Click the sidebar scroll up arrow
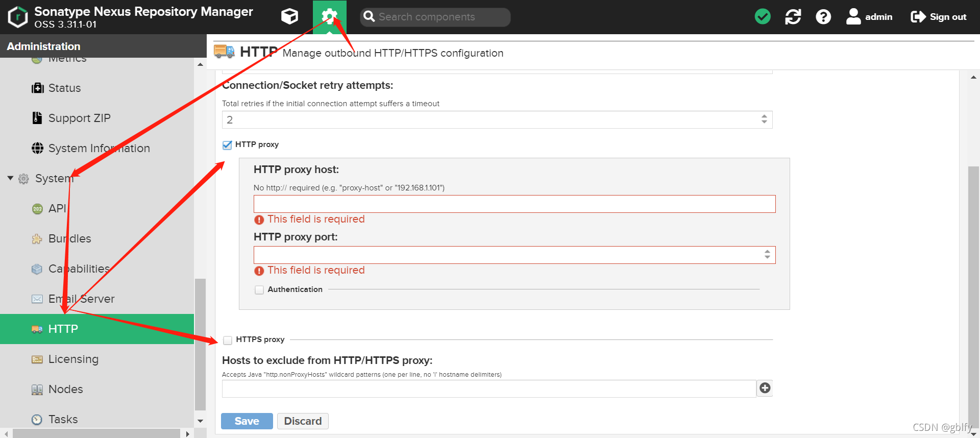This screenshot has height=438, width=980. click(200, 64)
